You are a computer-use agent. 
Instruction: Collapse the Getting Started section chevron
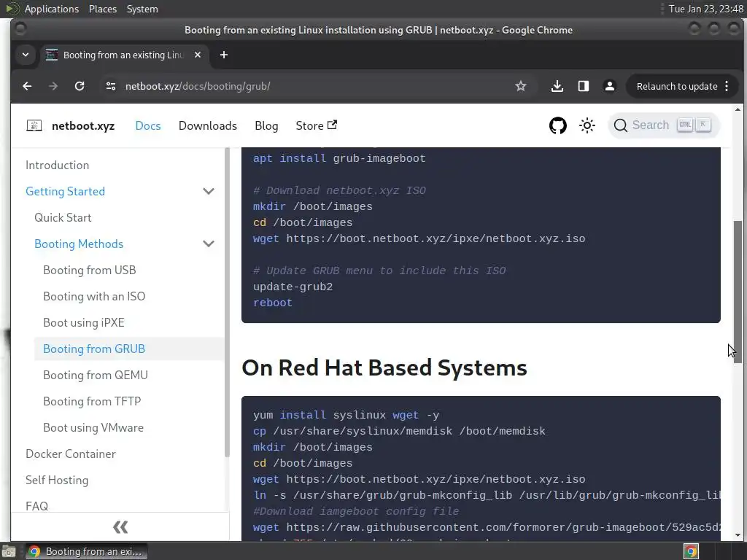tap(209, 192)
